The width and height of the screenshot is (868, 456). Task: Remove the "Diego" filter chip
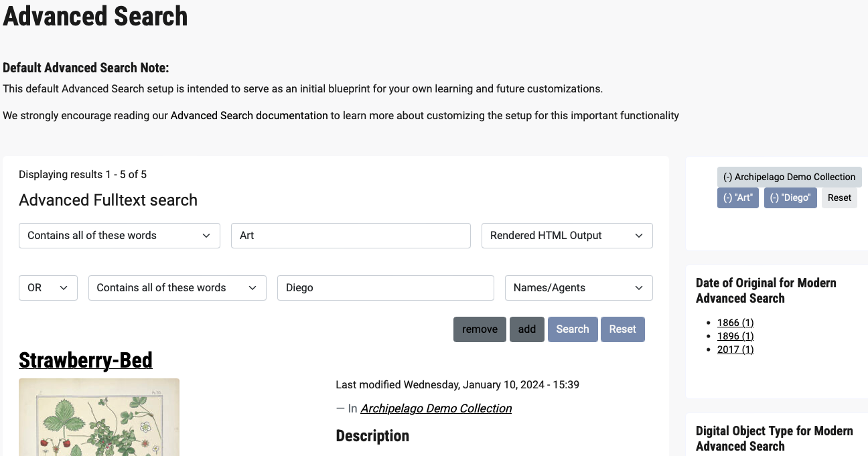point(790,198)
